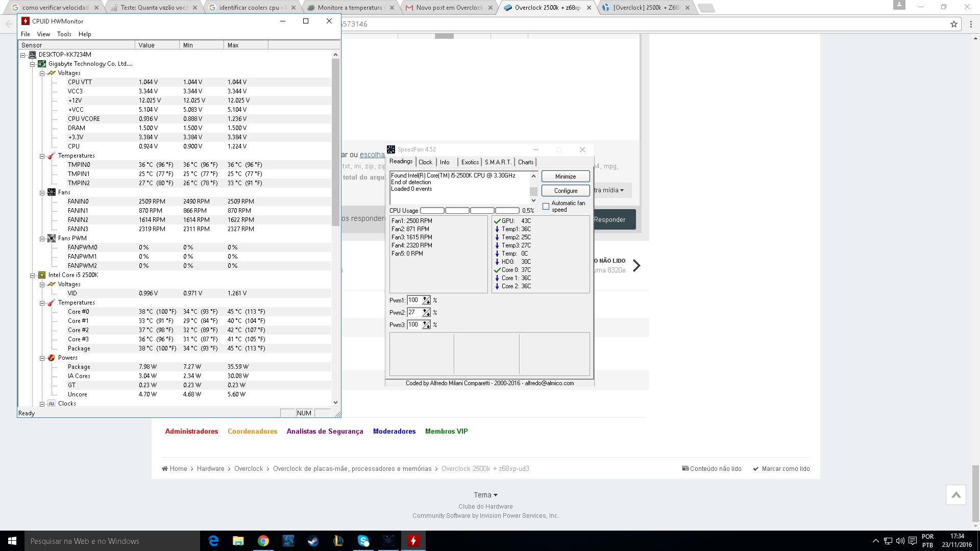Open Skype from the taskbar
This screenshot has height=551, width=980.
[x=363, y=541]
